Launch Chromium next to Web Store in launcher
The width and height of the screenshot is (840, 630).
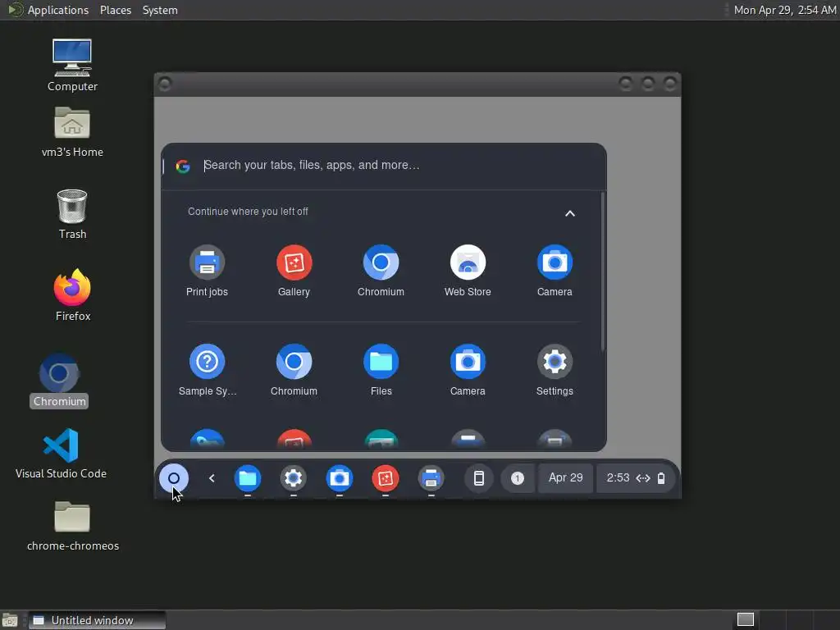(381, 271)
